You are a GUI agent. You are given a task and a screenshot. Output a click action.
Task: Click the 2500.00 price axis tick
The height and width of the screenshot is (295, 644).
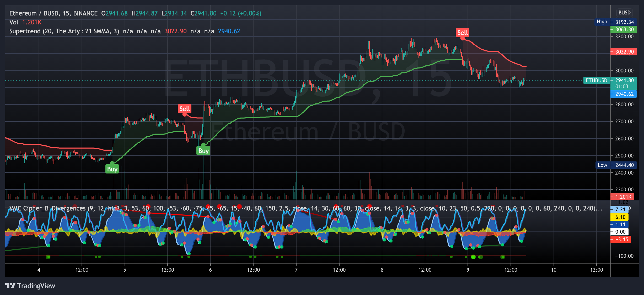point(624,156)
